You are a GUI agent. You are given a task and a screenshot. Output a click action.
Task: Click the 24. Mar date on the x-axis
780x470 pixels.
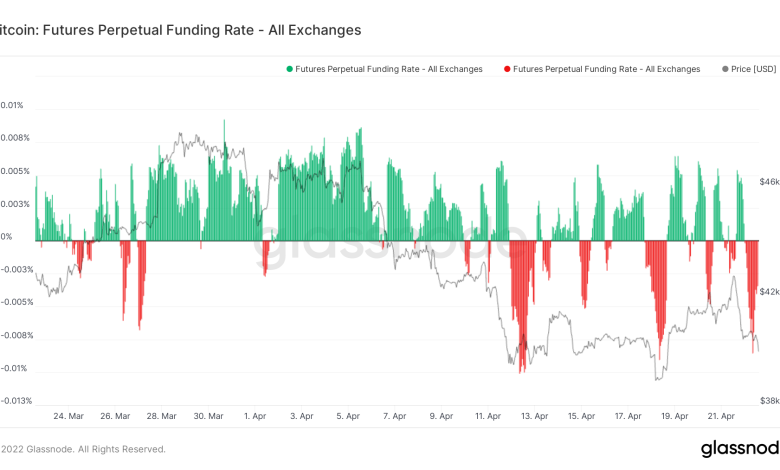[x=68, y=415]
